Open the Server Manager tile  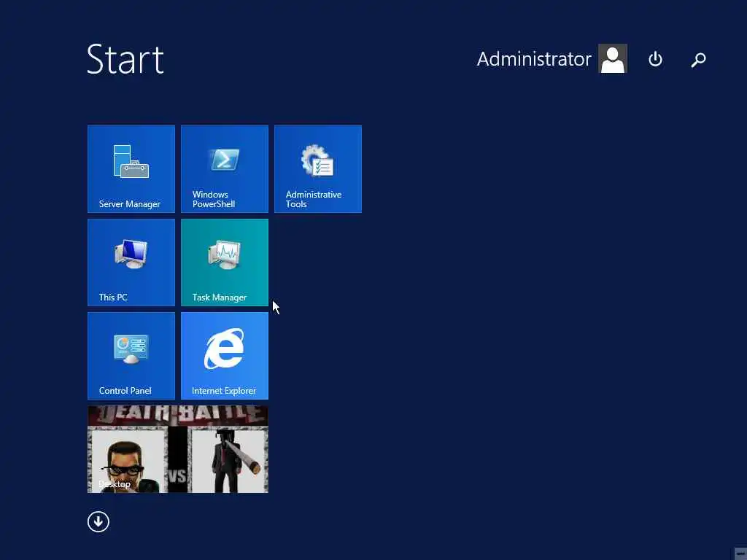pos(131,169)
